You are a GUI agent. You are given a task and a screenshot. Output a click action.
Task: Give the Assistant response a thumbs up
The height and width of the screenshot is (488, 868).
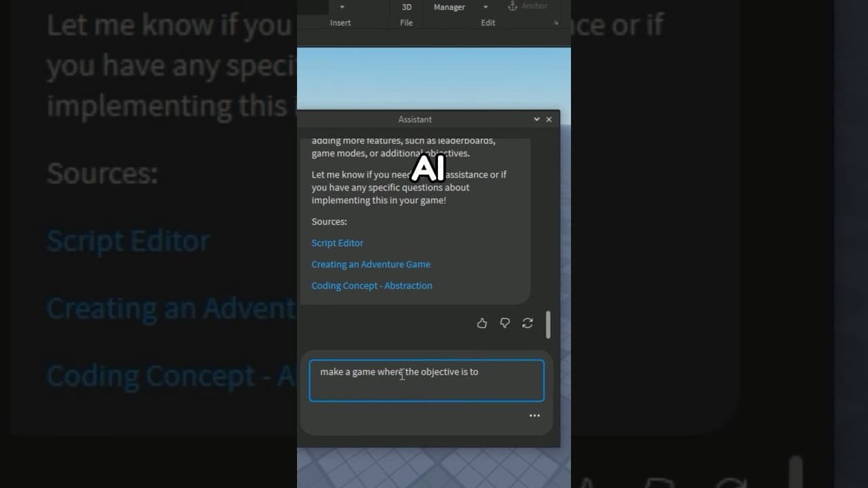[x=482, y=323]
